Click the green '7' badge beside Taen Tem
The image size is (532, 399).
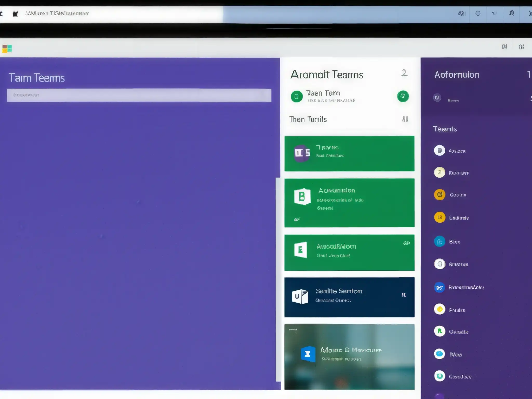point(403,96)
